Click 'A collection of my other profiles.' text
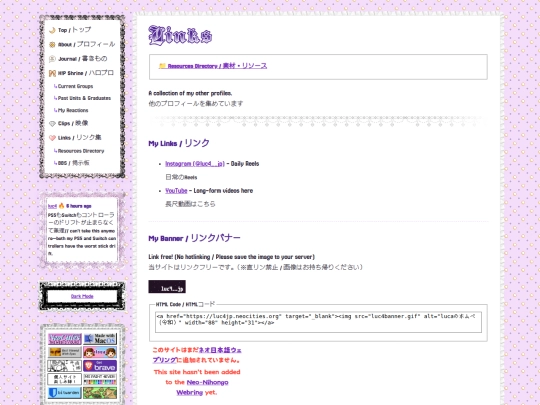 (x=190, y=93)
